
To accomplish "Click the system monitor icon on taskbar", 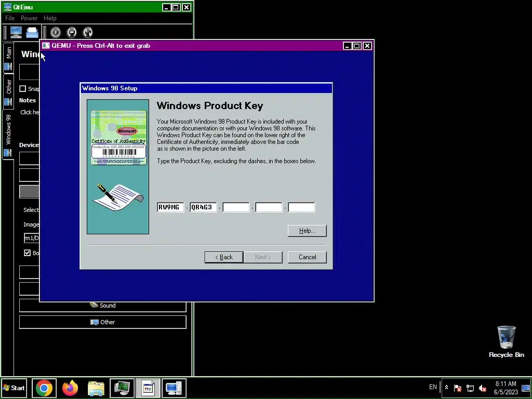I will point(122,388).
